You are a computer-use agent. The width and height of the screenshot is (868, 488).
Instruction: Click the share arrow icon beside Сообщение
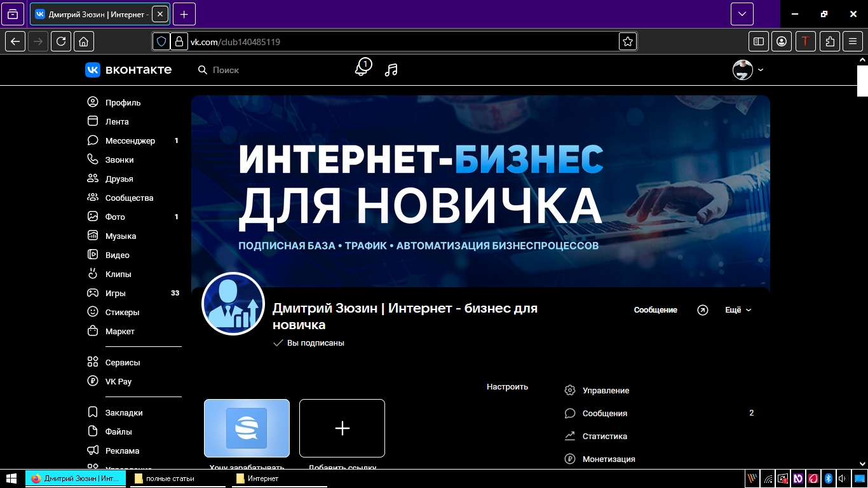(x=702, y=310)
